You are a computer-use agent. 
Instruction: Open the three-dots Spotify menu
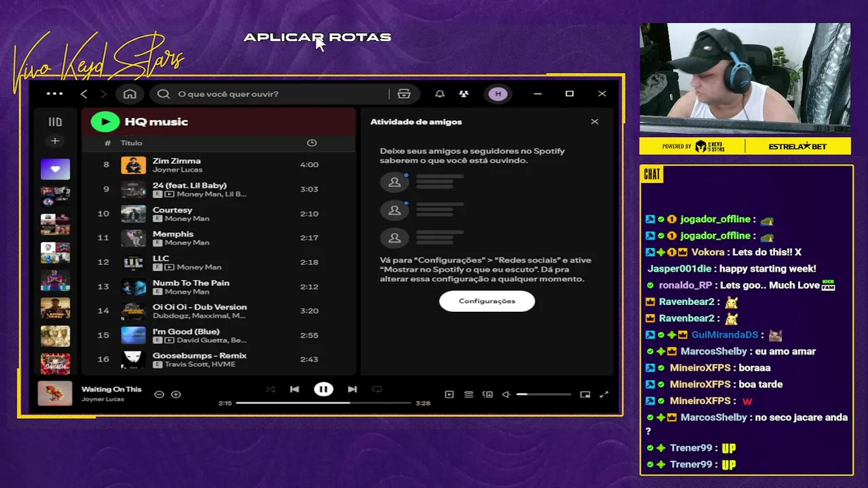[x=54, y=94]
